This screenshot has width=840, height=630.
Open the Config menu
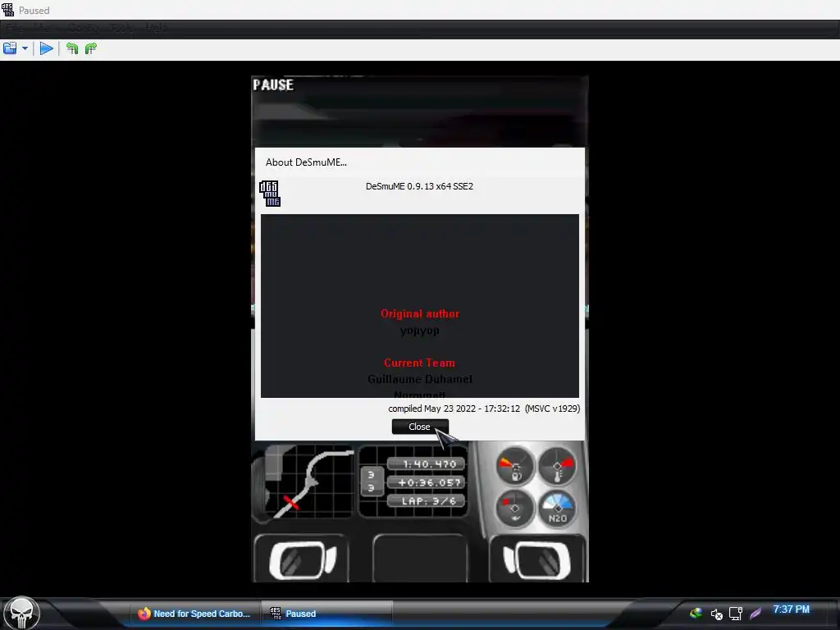click(84, 27)
